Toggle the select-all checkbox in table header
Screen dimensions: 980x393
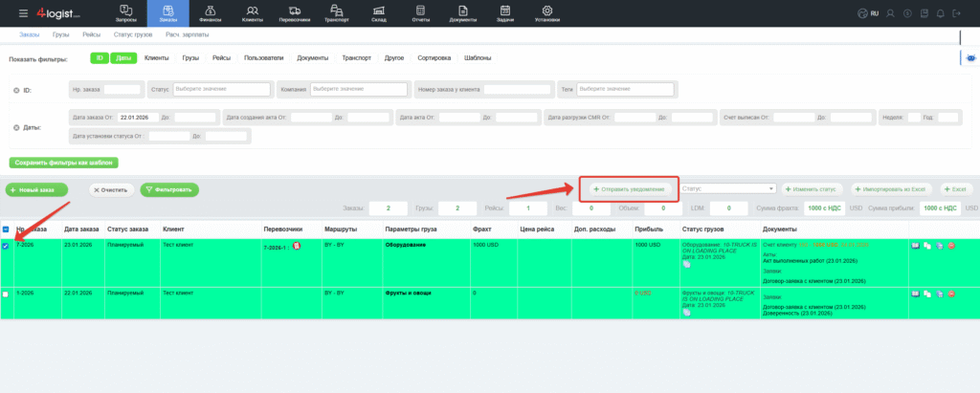pyautogui.click(x=7, y=229)
